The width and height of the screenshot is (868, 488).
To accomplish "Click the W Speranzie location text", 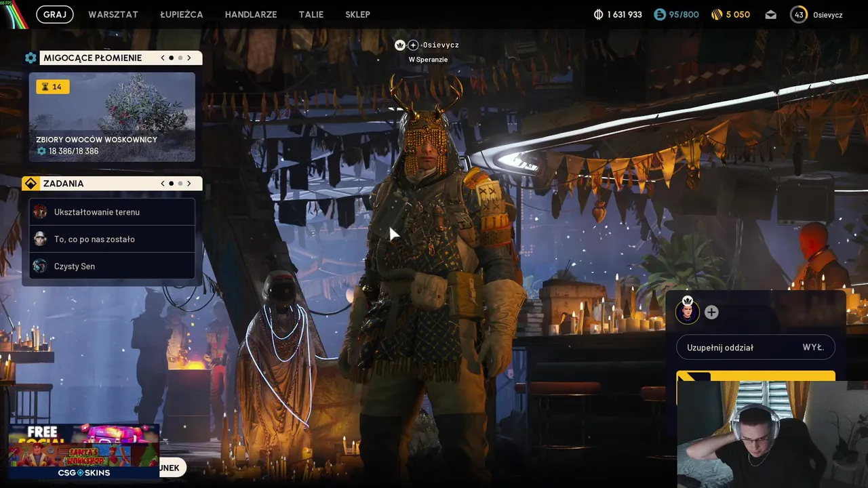I will [428, 60].
